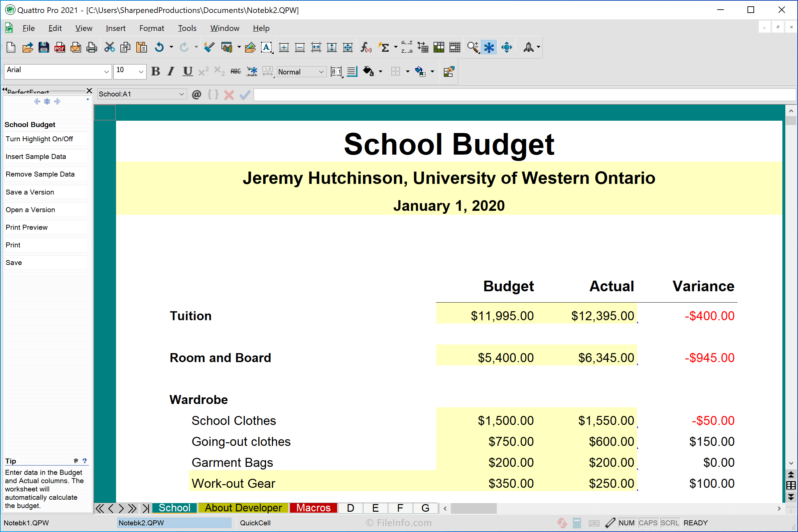Image resolution: width=798 pixels, height=532 pixels.
Task: Click the text color swatch icon
Action: tap(420, 71)
